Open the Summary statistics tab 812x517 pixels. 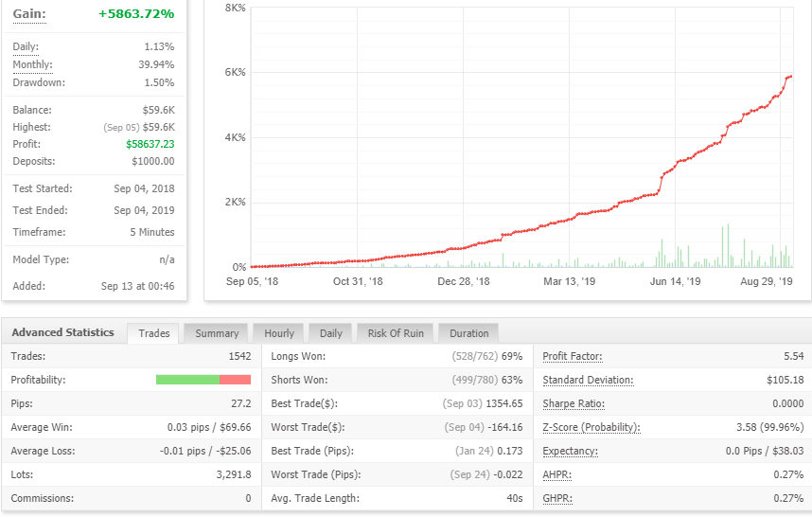point(217,333)
